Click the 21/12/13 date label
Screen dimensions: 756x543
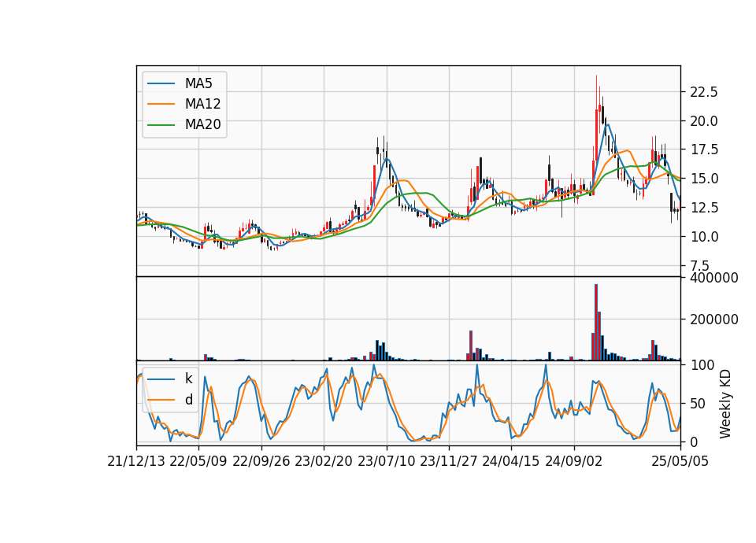[136, 461]
